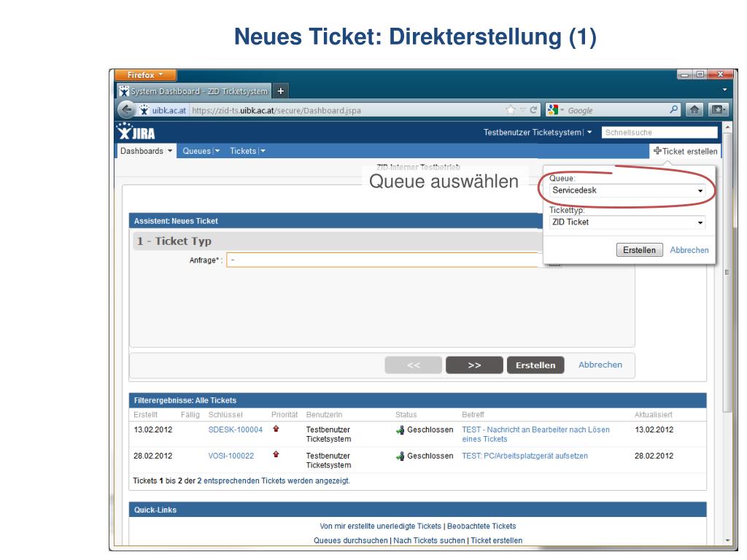Click Geschlossen status icon in VOSI-100022 row

click(400, 456)
